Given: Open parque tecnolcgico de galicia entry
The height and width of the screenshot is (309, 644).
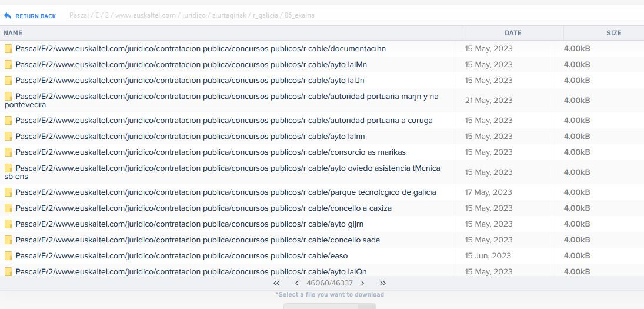Looking at the screenshot, I should (226, 192).
